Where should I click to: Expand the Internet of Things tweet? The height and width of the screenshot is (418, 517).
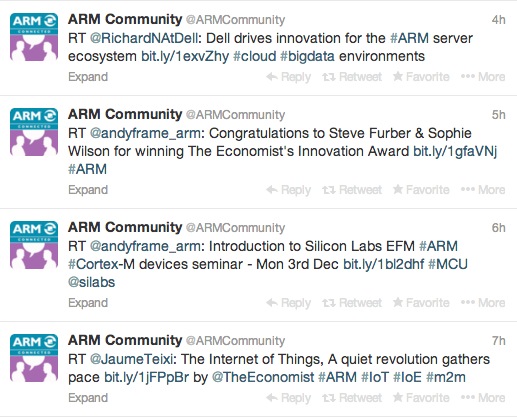(88, 398)
